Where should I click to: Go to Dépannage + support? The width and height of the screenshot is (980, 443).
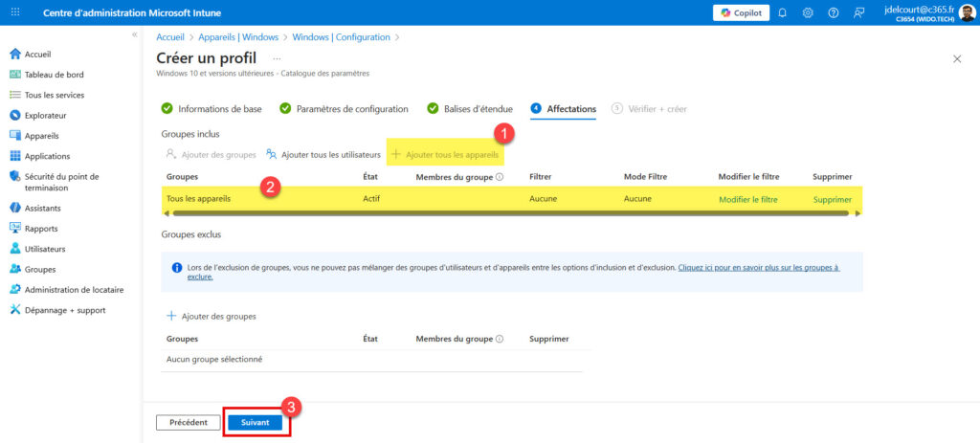(x=64, y=310)
